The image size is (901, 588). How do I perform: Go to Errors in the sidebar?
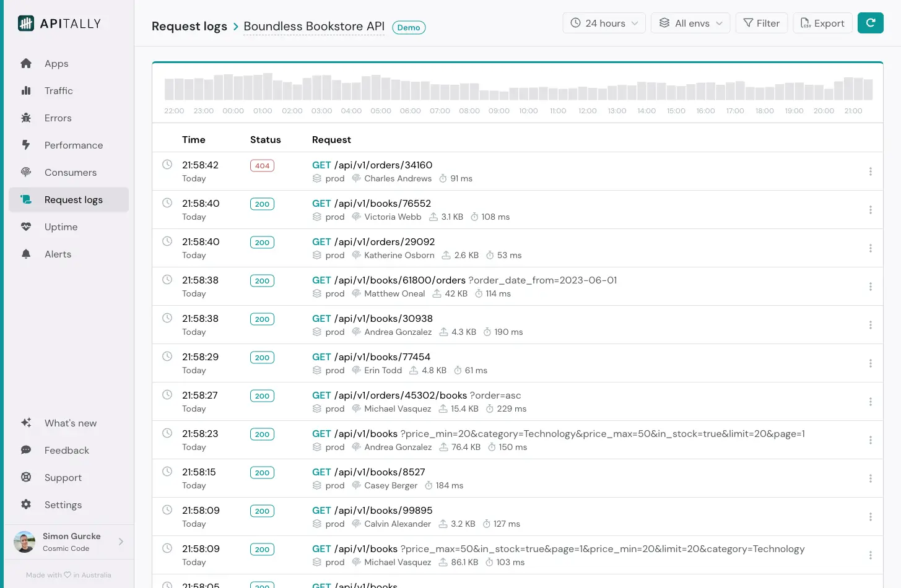pyautogui.click(x=68, y=118)
